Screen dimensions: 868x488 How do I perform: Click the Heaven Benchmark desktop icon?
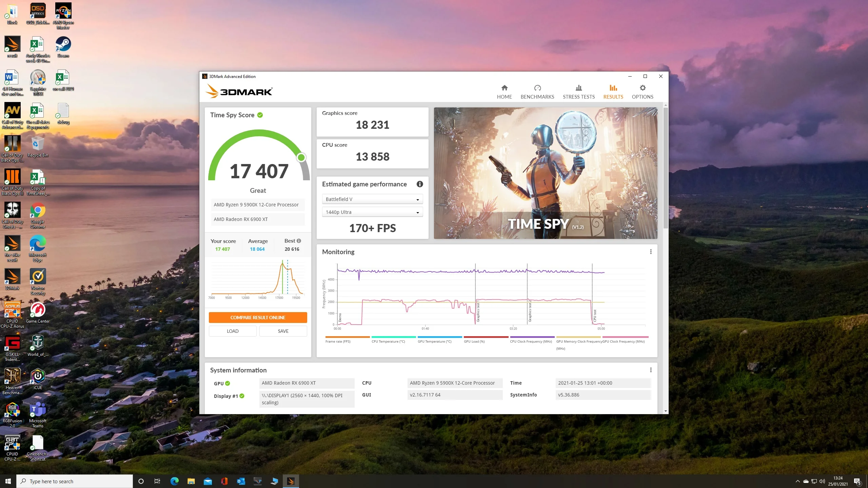pyautogui.click(x=12, y=381)
